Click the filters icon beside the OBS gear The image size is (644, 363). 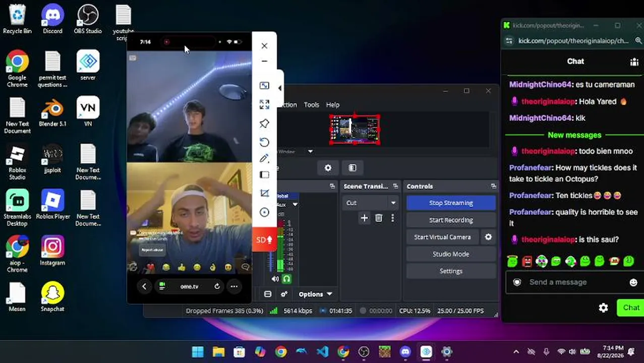tap(353, 168)
